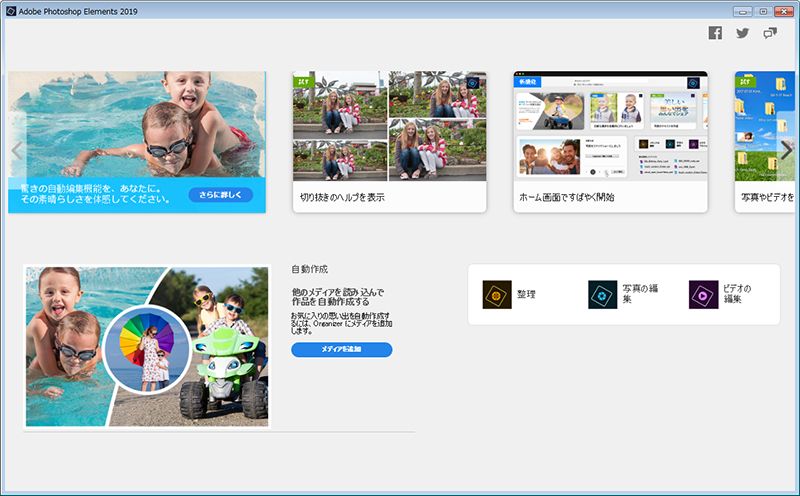The height and width of the screenshot is (496, 800).
Task: Click the メディアを追加 button
Action: pos(341,350)
